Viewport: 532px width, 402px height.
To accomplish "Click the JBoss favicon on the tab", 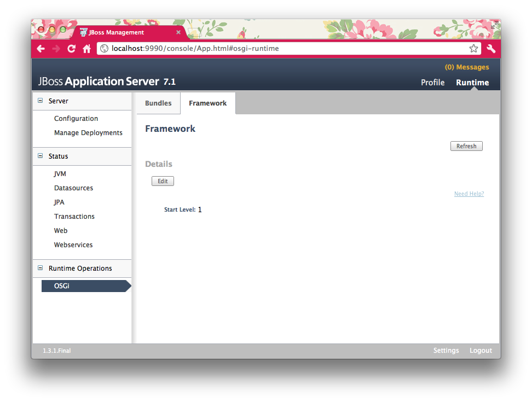I will (83, 32).
